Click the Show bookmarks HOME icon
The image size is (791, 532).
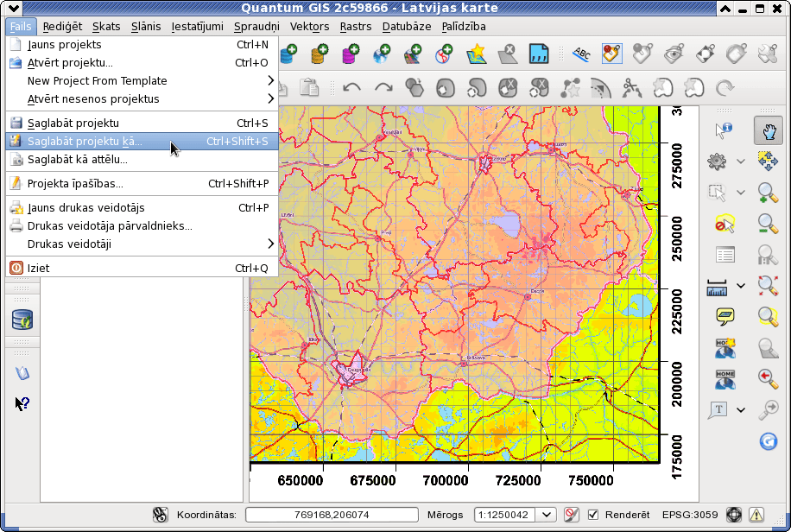click(x=725, y=379)
